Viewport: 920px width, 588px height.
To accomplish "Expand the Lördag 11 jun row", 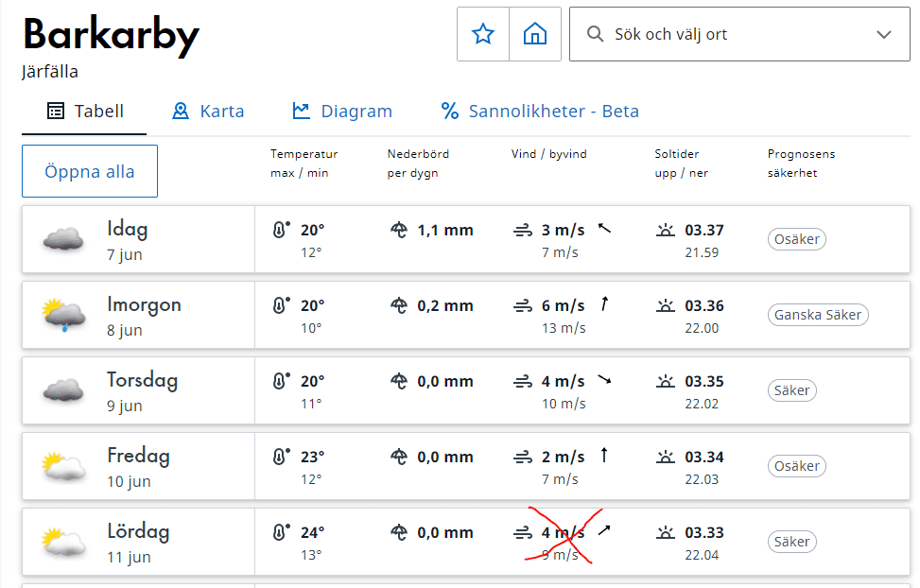I will pos(466,543).
